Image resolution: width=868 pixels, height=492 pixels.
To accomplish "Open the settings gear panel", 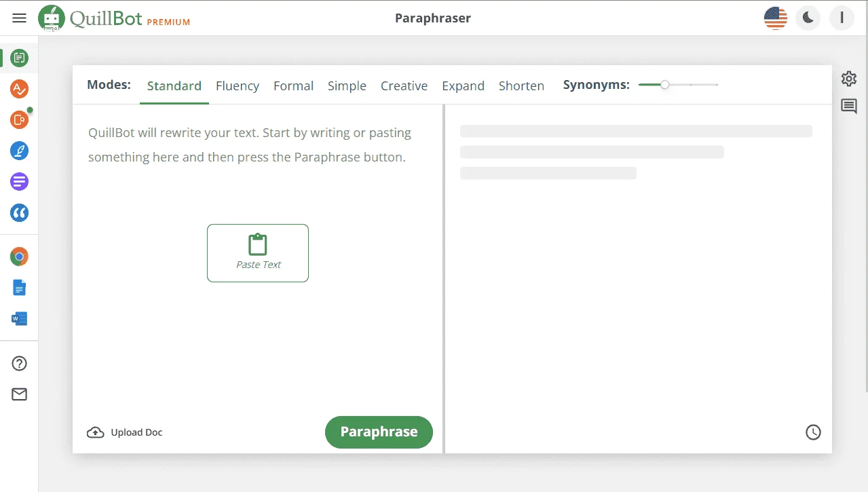I will pyautogui.click(x=849, y=79).
